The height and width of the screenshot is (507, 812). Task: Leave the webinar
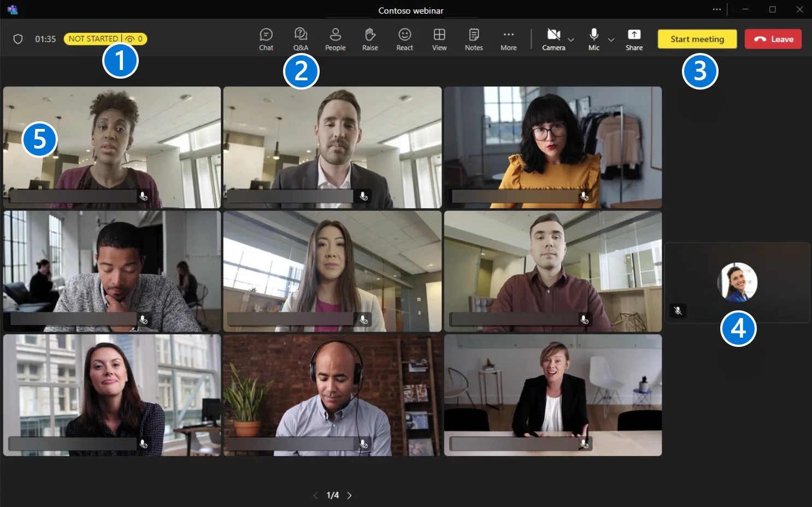[x=773, y=39]
